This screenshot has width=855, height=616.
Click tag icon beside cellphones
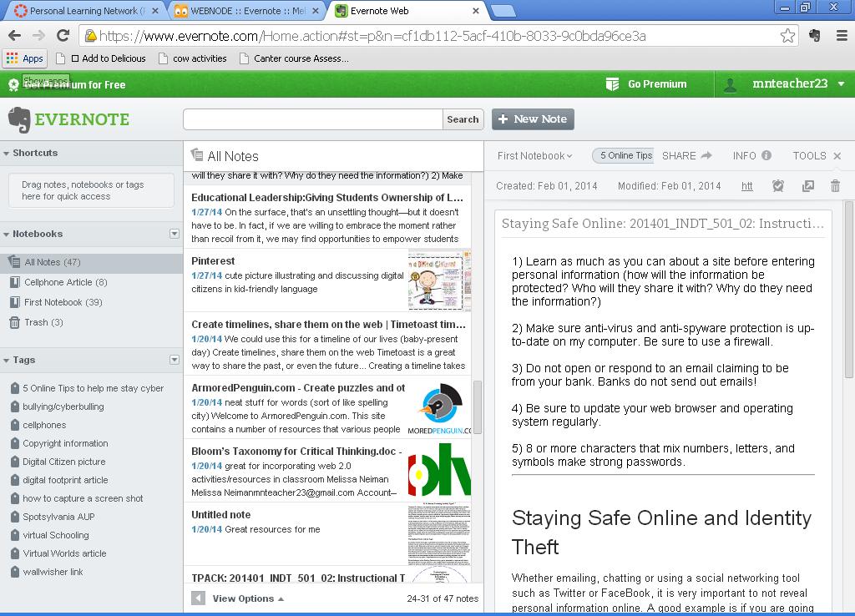click(15, 425)
